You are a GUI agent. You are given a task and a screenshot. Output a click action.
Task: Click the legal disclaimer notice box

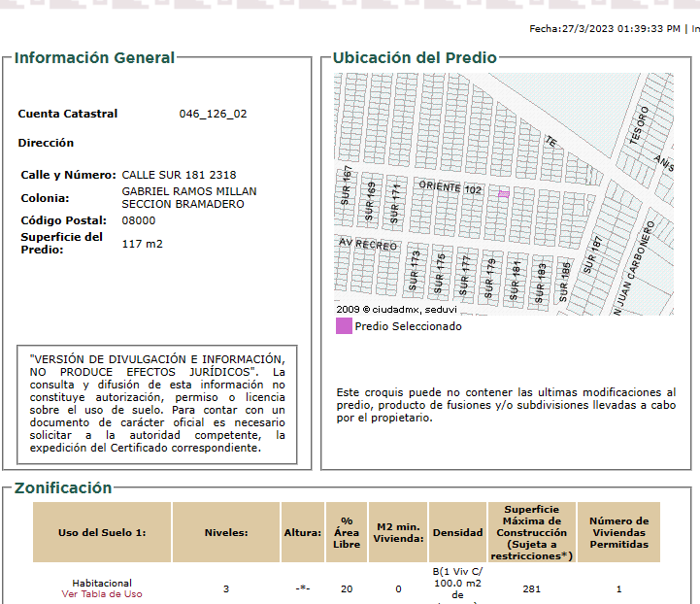tap(157, 404)
